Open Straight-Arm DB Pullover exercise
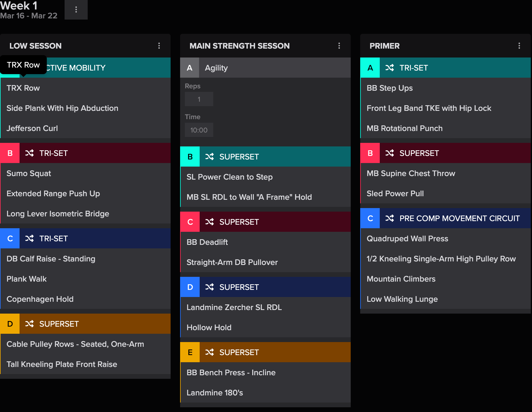 click(265, 262)
